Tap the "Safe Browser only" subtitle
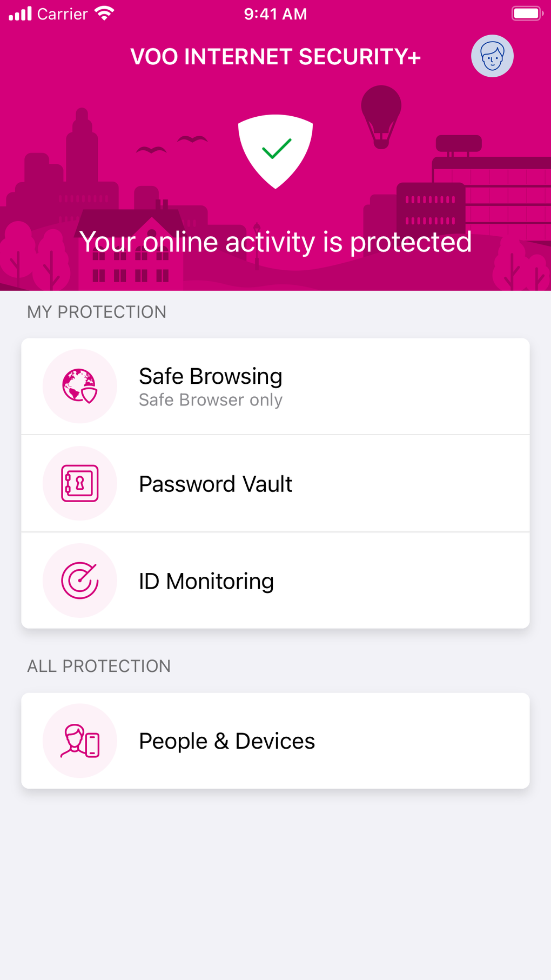 (211, 400)
